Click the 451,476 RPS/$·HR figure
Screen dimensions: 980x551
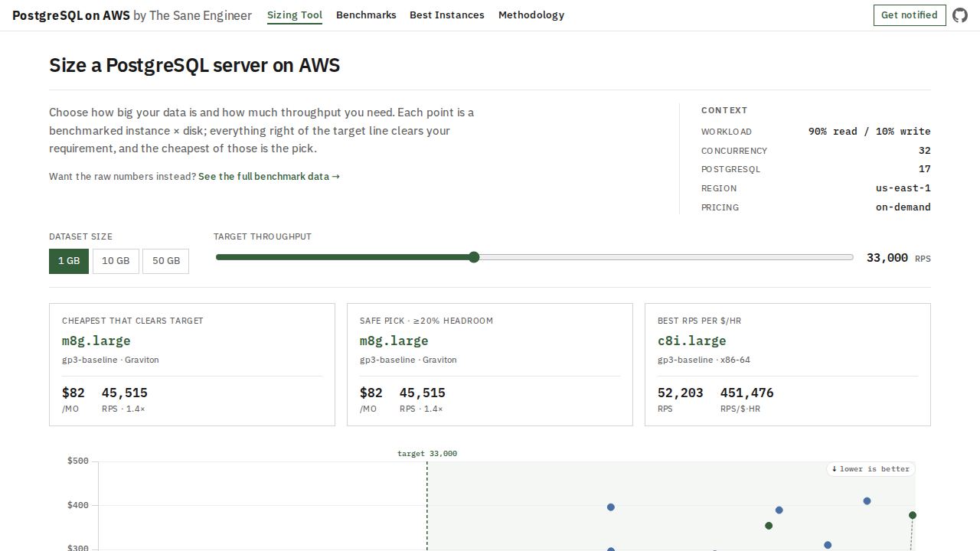click(747, 393)
